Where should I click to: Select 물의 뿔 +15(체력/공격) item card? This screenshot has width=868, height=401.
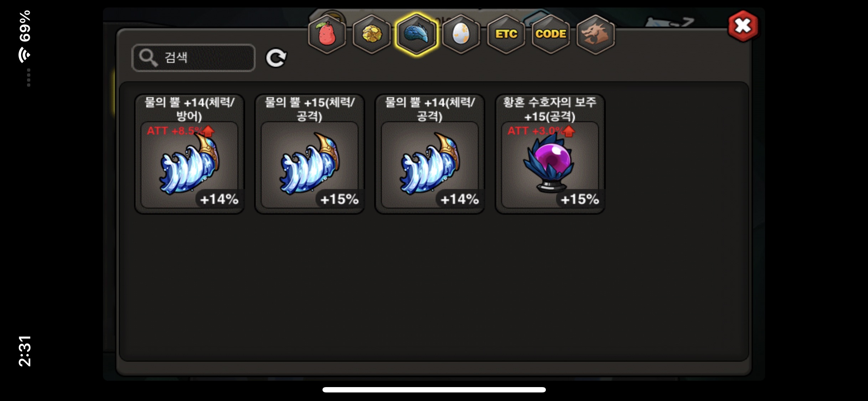click(x=310, y=154)
